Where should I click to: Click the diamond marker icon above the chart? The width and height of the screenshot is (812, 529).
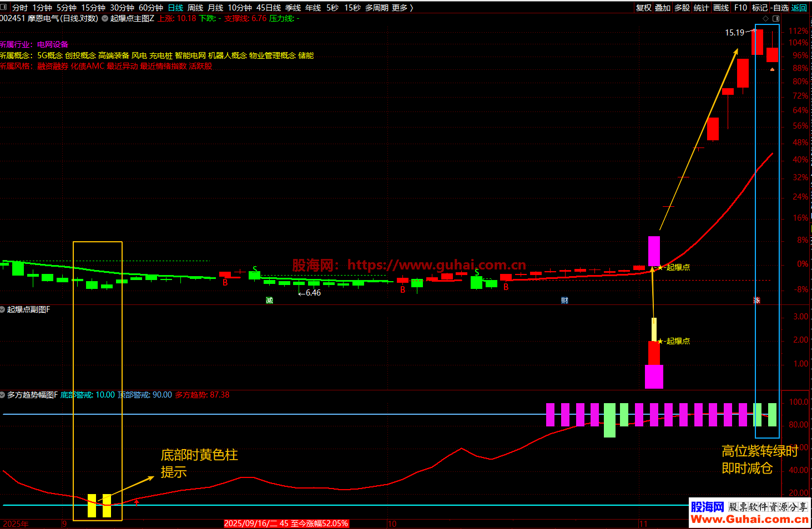(x=766, y=19)
